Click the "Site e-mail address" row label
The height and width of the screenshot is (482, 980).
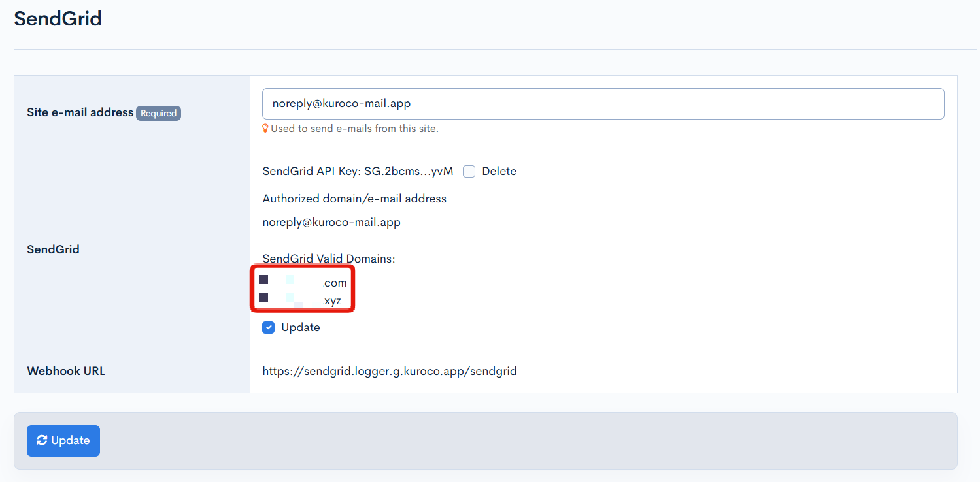click(80, 112)
